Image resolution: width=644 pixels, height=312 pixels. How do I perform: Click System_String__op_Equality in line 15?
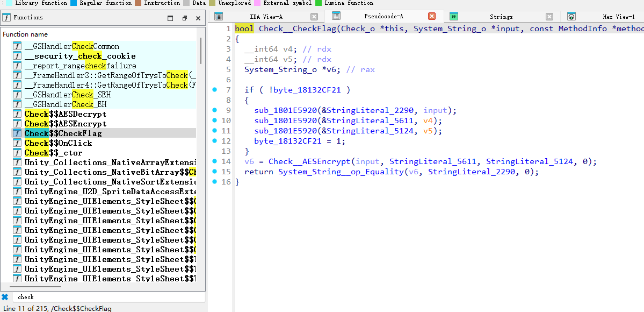341,172
